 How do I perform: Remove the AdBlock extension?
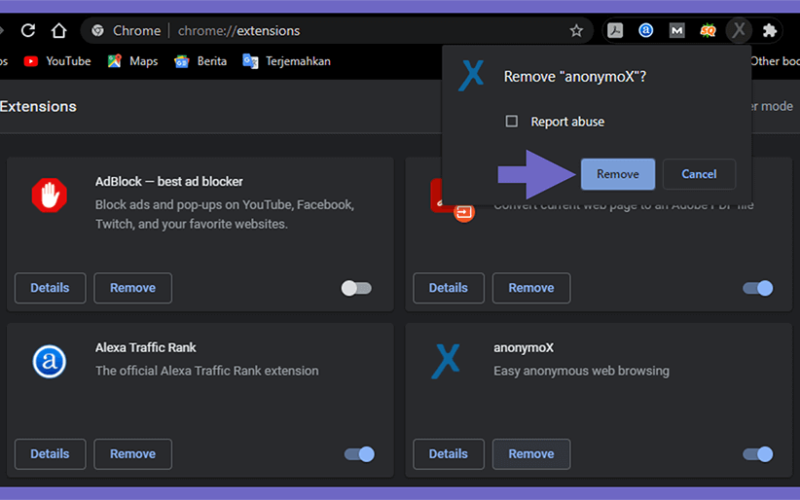tap(133, 288)
